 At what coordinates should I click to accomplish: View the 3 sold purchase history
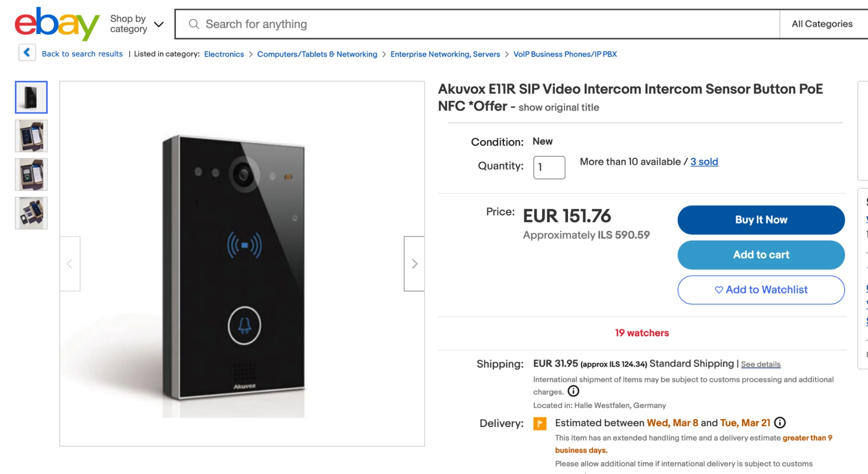(x=704, y=161)
